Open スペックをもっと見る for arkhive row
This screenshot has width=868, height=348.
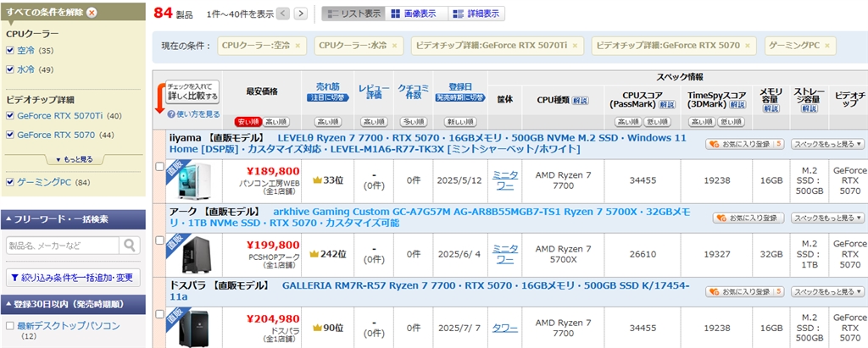(827, 218)
